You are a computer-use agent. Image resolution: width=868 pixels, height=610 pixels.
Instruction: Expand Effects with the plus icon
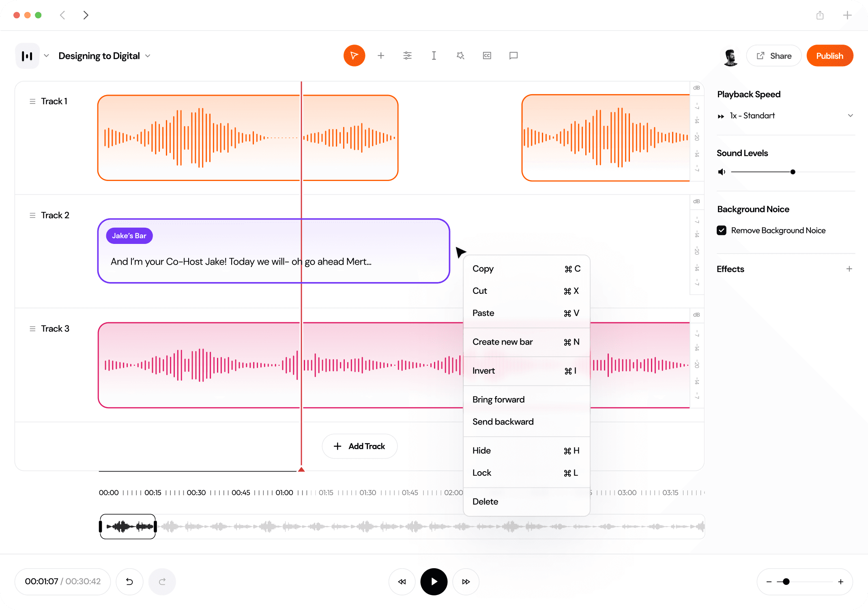click(849, 269)
